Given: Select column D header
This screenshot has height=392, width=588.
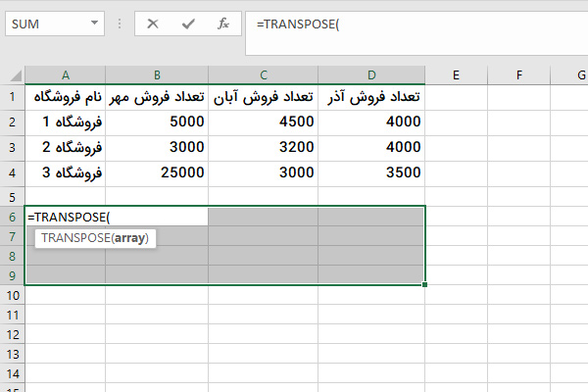Looking at the screenshot, I should (x=371, y=75).
